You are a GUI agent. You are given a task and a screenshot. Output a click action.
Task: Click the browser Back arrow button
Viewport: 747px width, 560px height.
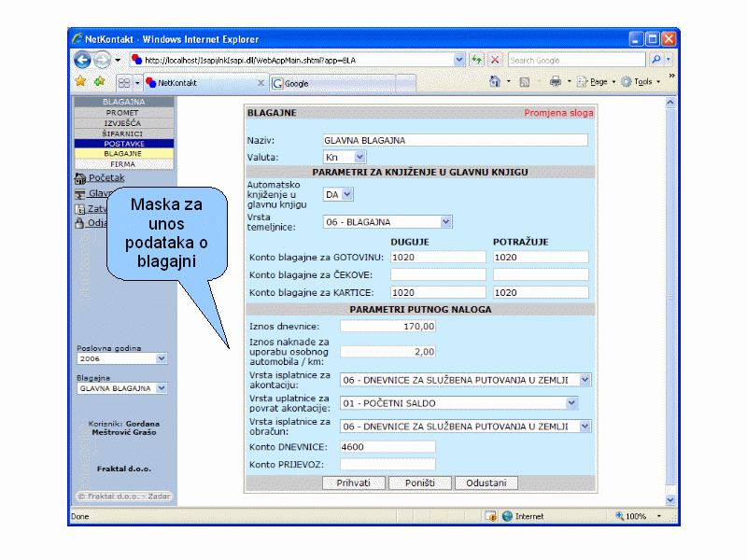(x=82, y=60)
